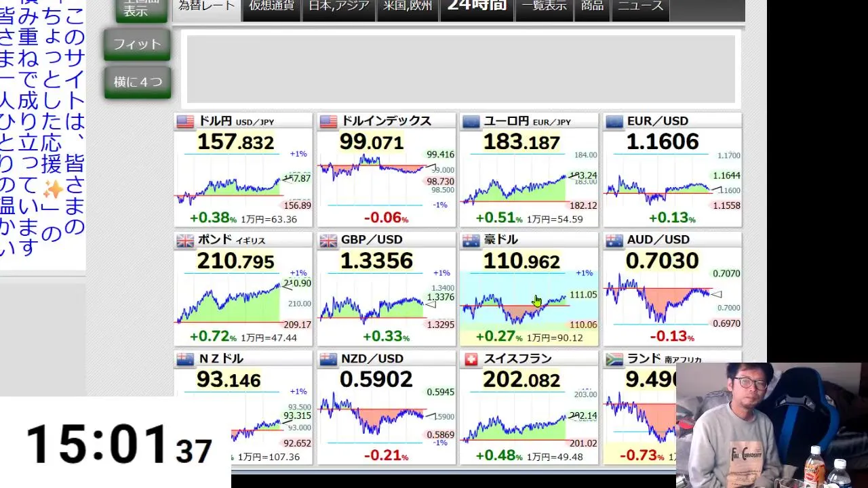Open the 商品 tab
The width and height of the screenshot is (868, 488).
592,8
